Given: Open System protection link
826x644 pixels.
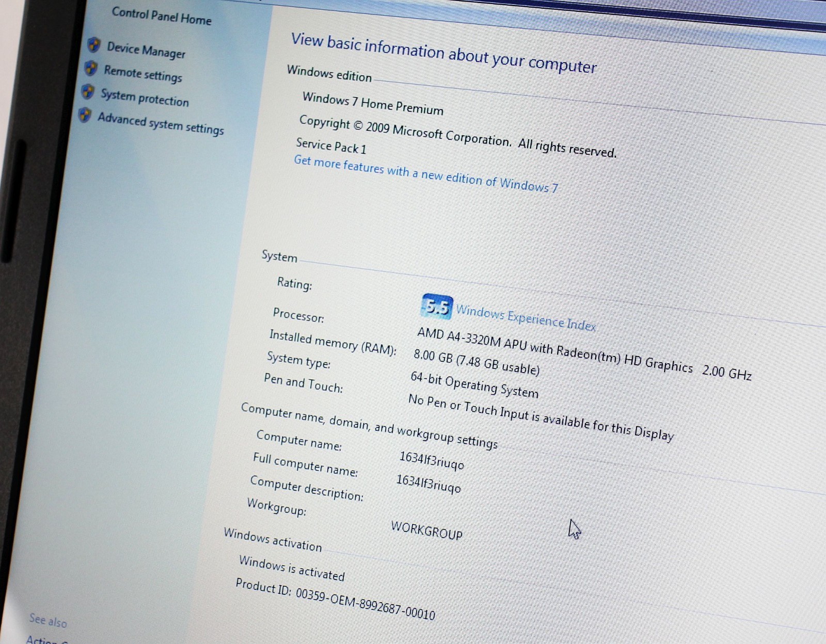Looking at the screenshot, I should (145, 97).
